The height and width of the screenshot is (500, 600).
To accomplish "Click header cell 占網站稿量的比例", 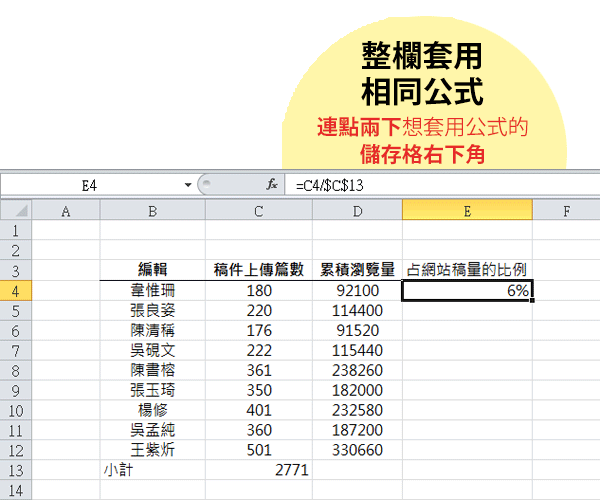I will 467,270.
